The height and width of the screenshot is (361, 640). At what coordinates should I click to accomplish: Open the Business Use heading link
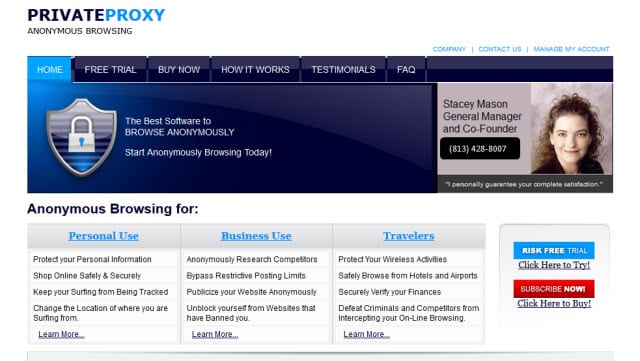pyautogui.click(x=256, y=236)
